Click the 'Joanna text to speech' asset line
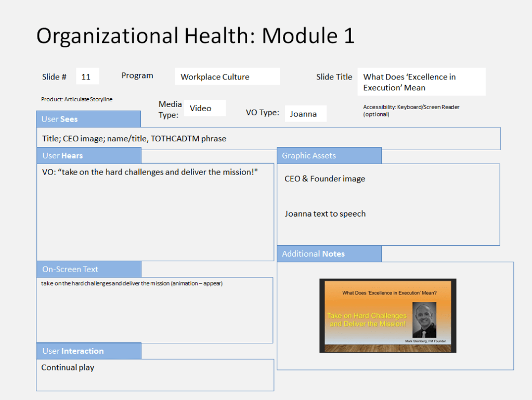This screenshot has height=400, width=532. (325, 214)
